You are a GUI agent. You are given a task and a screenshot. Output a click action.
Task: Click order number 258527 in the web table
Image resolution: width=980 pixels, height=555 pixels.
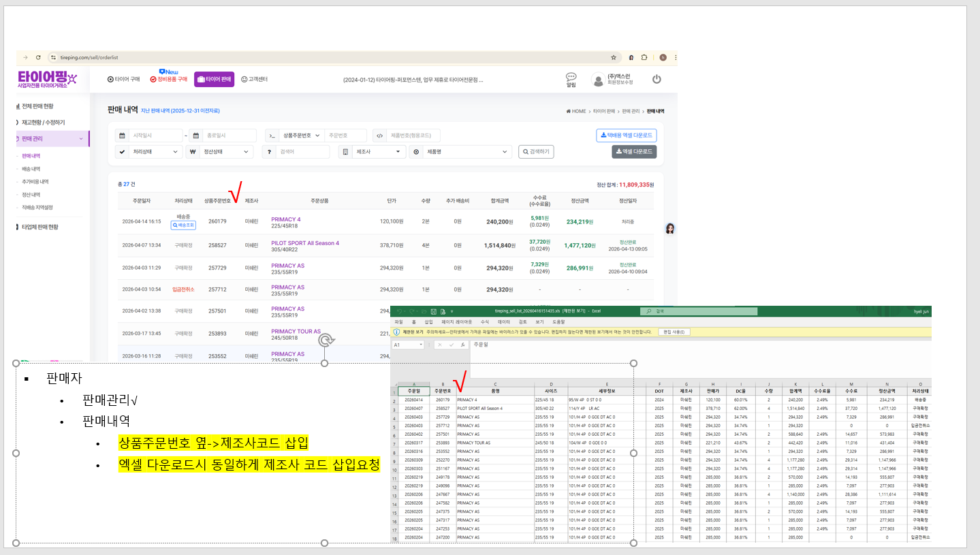click(x=217, y=245)
